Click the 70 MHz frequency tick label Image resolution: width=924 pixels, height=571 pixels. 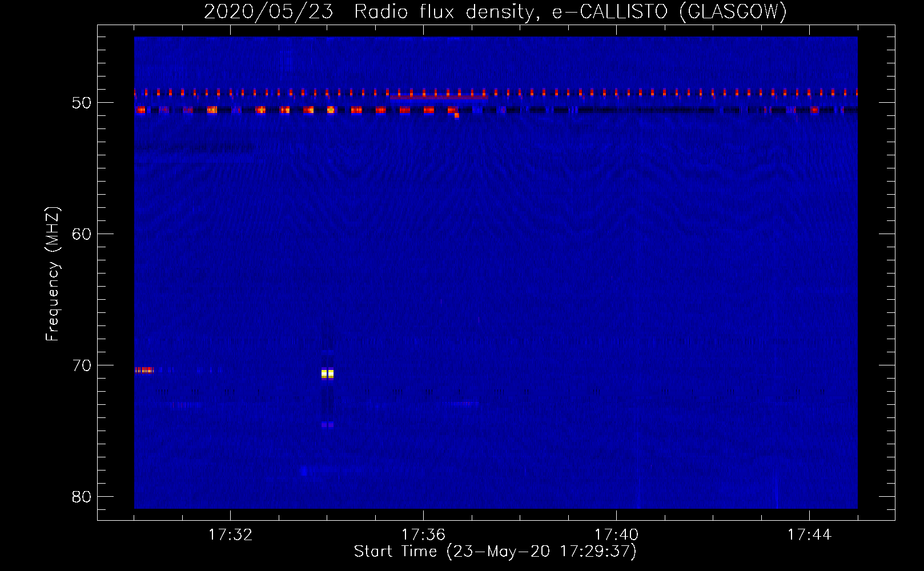pos(82,365)
